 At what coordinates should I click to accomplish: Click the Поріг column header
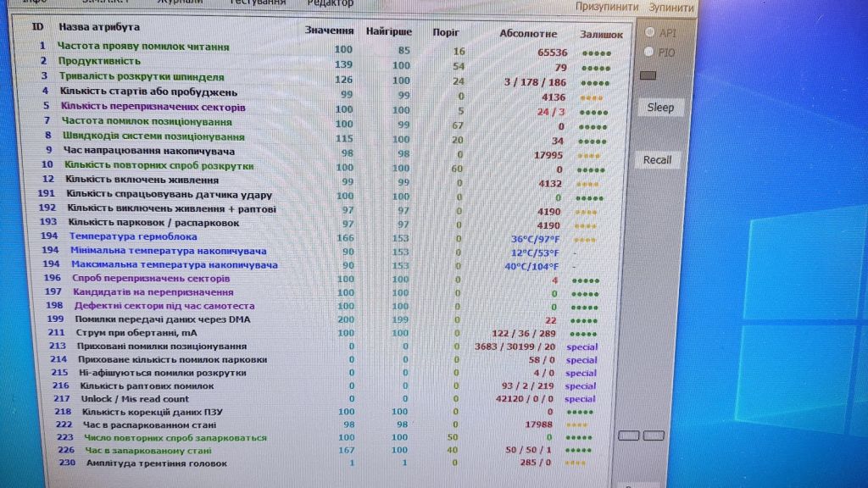446,33
